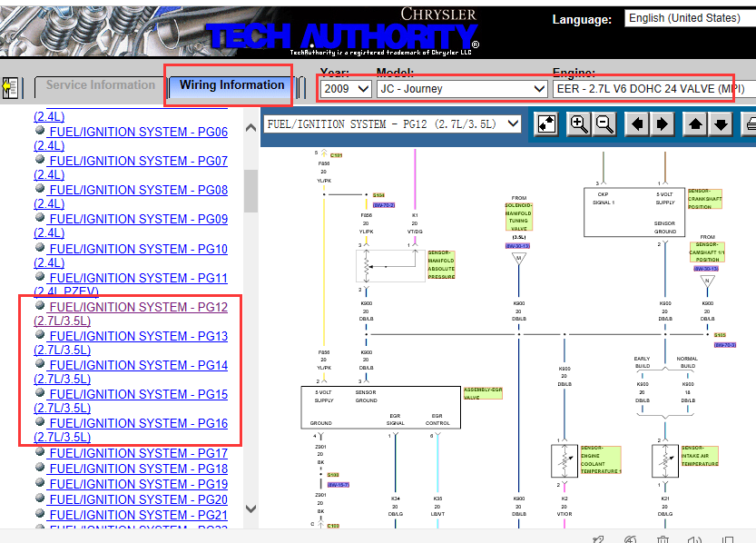Open FUEL/IGNITION SYSTEM - PG06 link

(131, 138)
